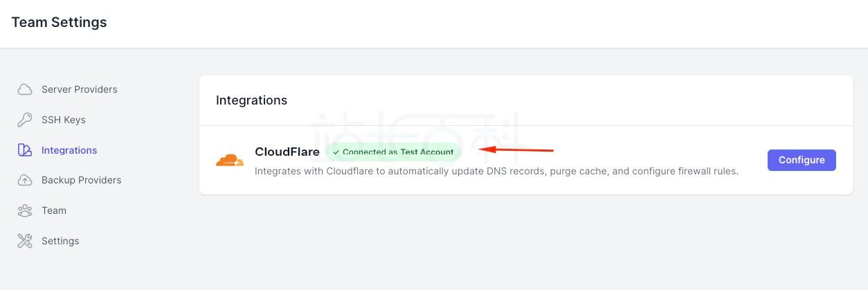Click the Team Settings page title
This screenshot has width=868, height=290.
(59, 22)
